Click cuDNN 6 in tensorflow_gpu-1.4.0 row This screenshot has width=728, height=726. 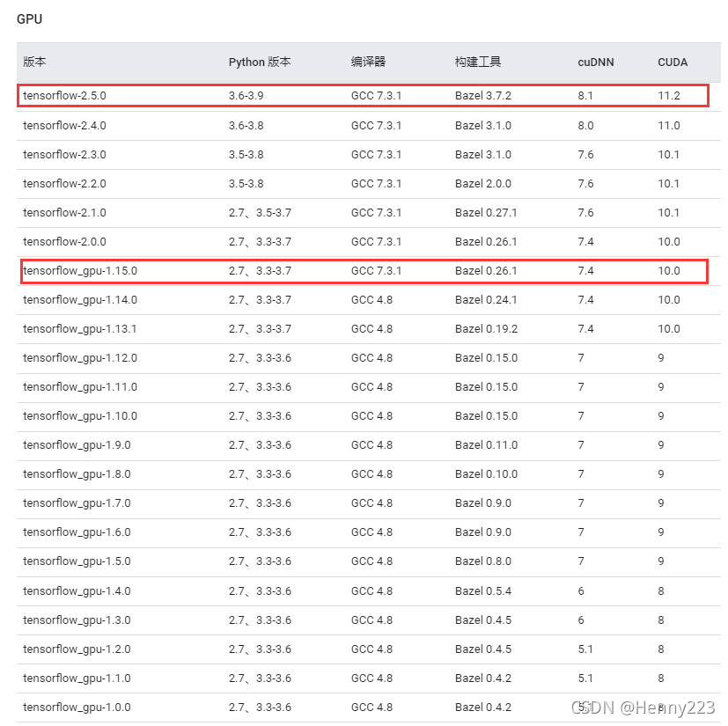tap(581, 591)
